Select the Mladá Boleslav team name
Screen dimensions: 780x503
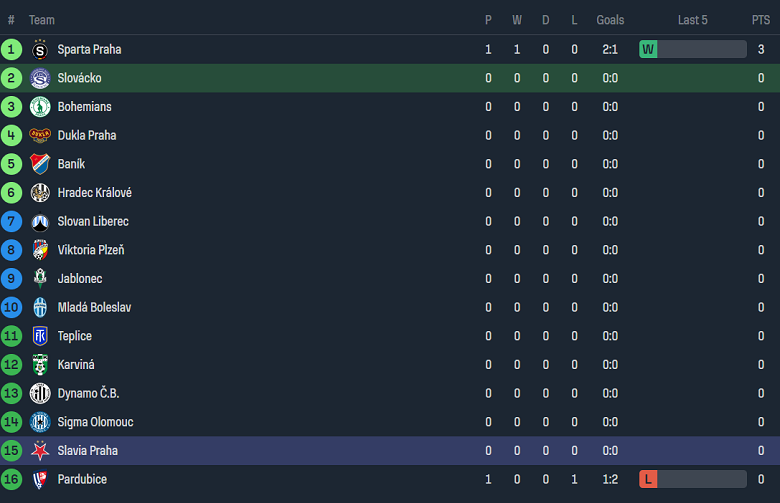tap(94, 308)
